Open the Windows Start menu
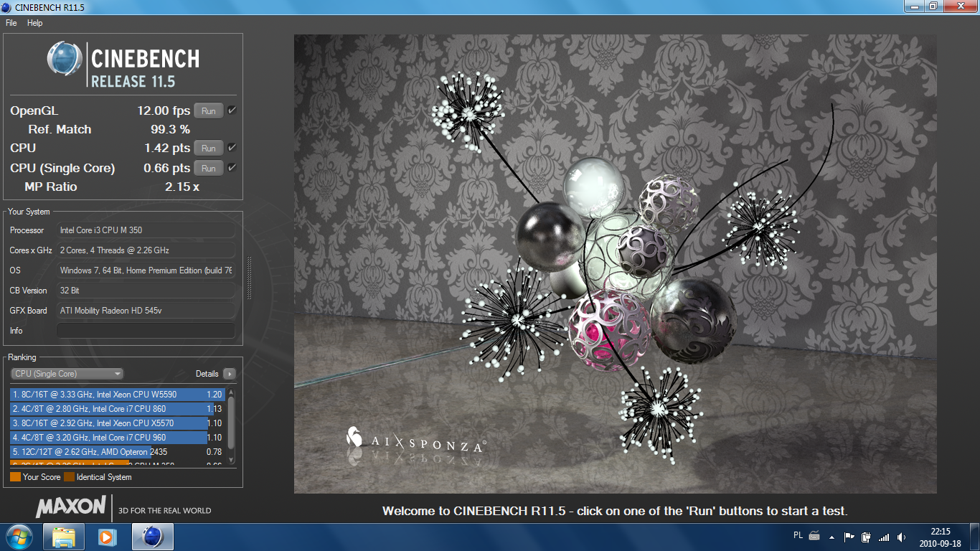Image resolution: width=980 pixels, height=551 pixels. pyautogui.click(x=18, y=537)
